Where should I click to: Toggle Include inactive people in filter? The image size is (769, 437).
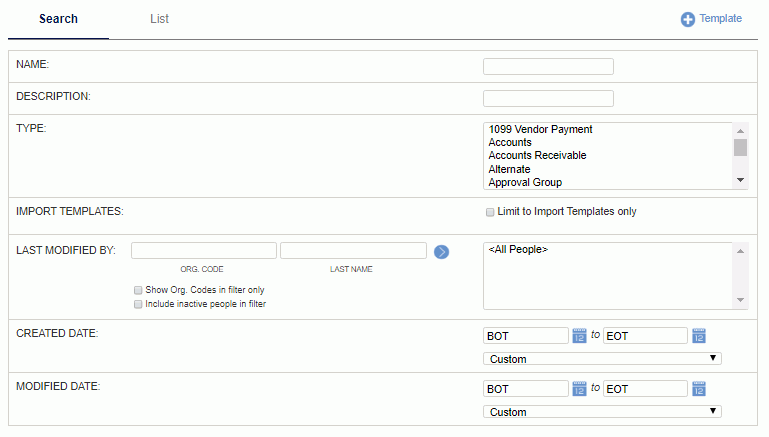[138, 304]
